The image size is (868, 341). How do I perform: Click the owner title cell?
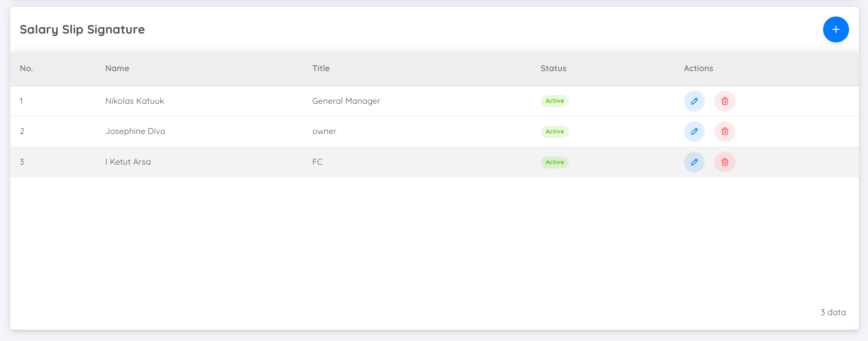click(324, 132)
